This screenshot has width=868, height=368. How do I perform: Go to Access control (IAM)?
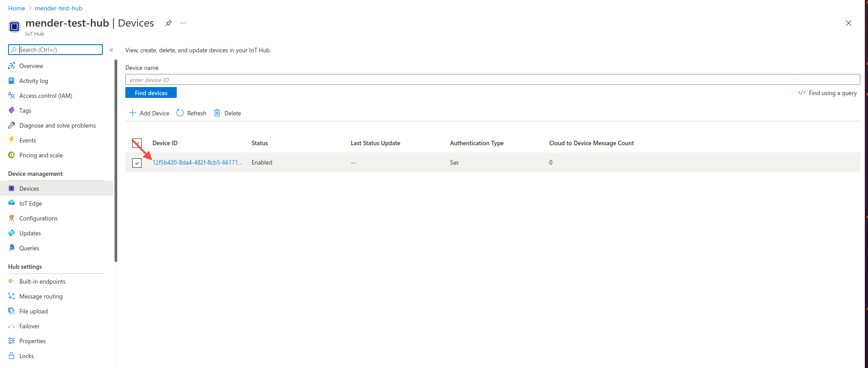pos(46,96)
